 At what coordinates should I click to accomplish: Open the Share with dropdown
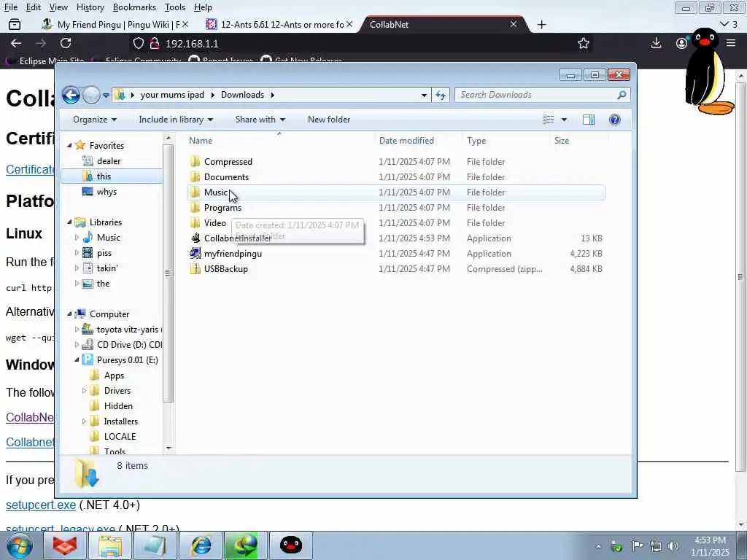click(260, 120)
